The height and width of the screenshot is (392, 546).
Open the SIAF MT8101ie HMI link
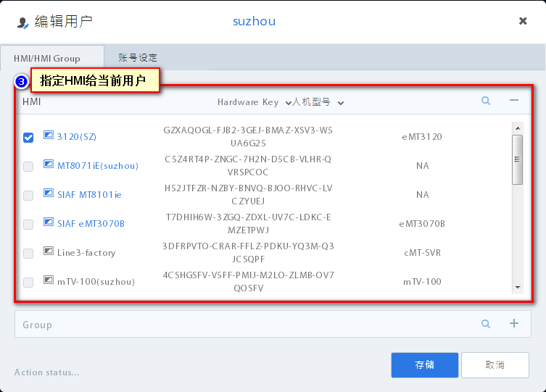point(89,194)
